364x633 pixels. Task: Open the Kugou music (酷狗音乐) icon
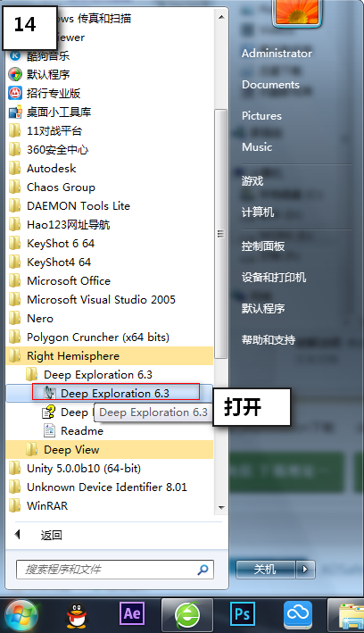click(x=15, y=55)
